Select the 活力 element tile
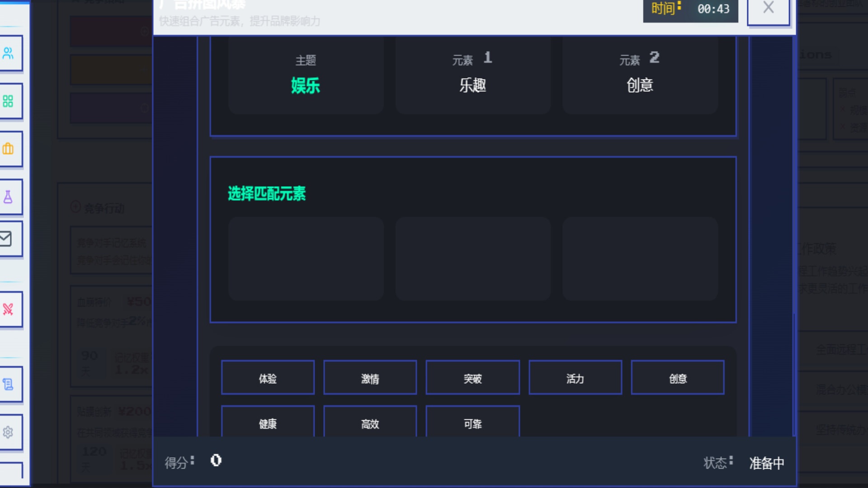Viewport: 868px width, 488px height. (575, 378)
